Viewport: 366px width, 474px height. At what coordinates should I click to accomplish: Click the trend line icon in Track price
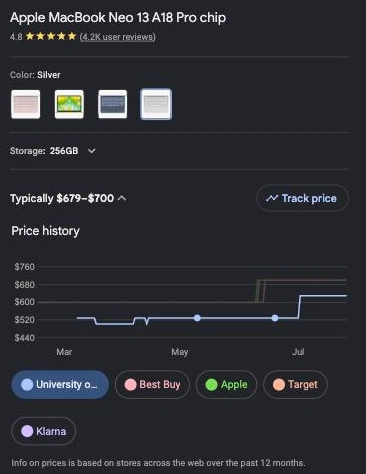(272, 198)
